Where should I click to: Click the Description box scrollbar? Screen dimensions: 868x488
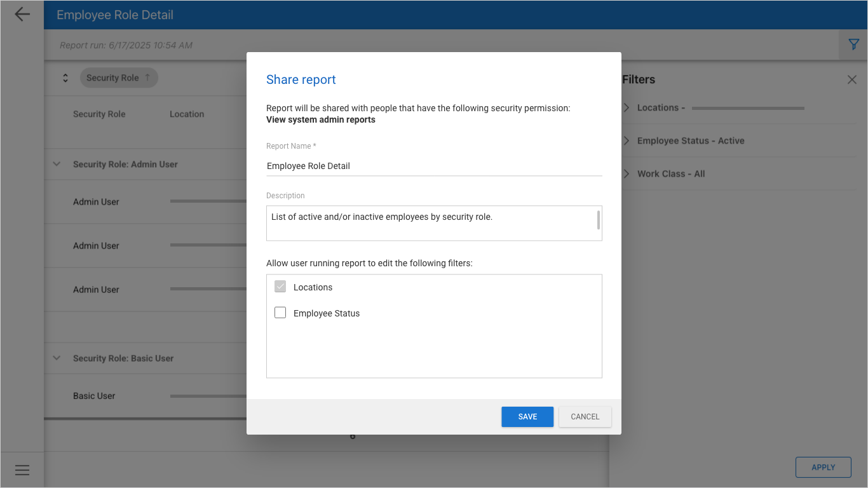point(599,220)
